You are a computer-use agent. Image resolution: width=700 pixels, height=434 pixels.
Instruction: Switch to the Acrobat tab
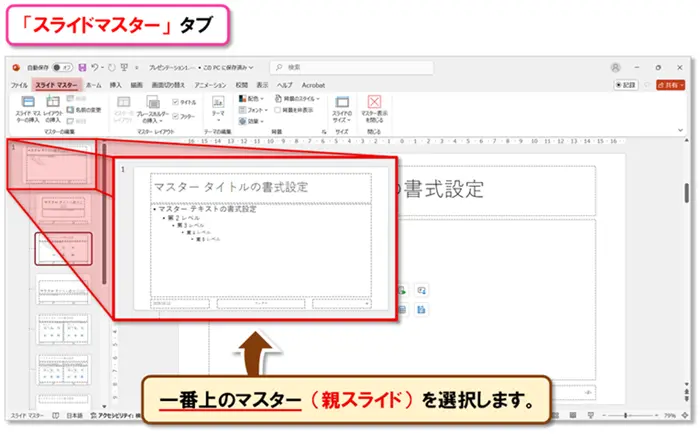coord(313,85)
